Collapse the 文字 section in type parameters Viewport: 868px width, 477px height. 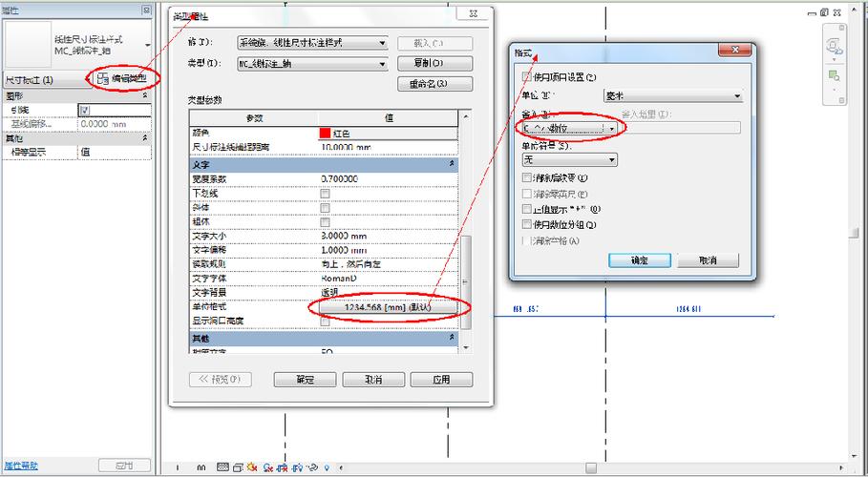(x=452, y=164)
